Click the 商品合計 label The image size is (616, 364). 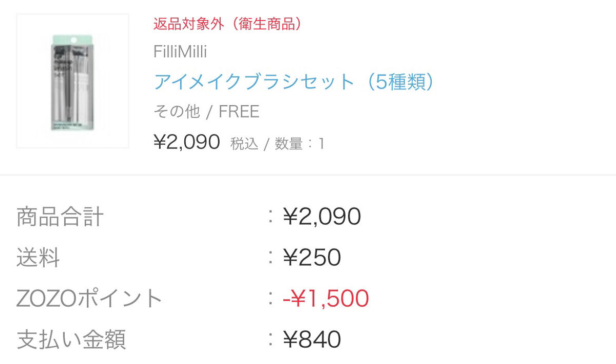[60, 217]
